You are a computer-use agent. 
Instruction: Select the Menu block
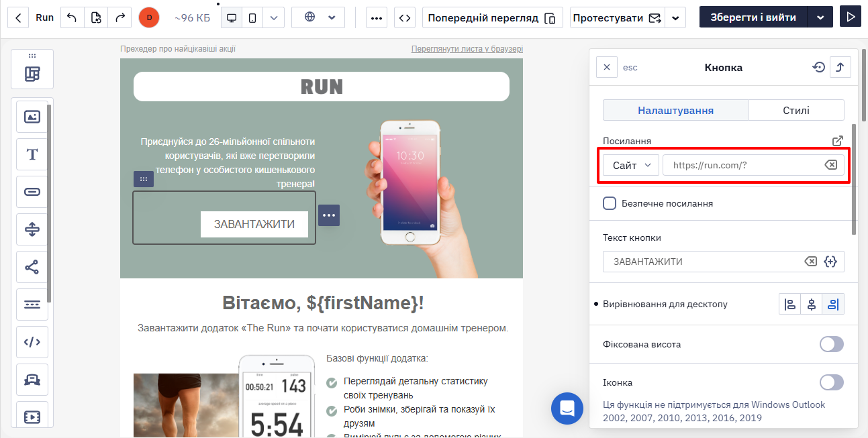click(32, 305)
